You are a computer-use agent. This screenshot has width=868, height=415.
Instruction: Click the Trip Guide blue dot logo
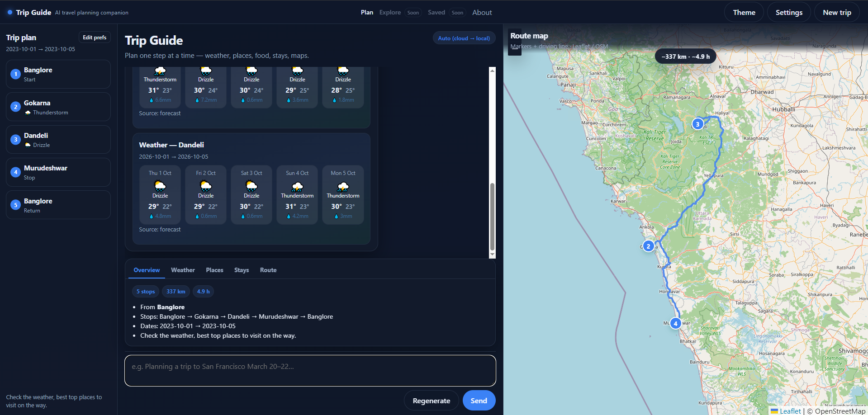[x=10, y=12]
